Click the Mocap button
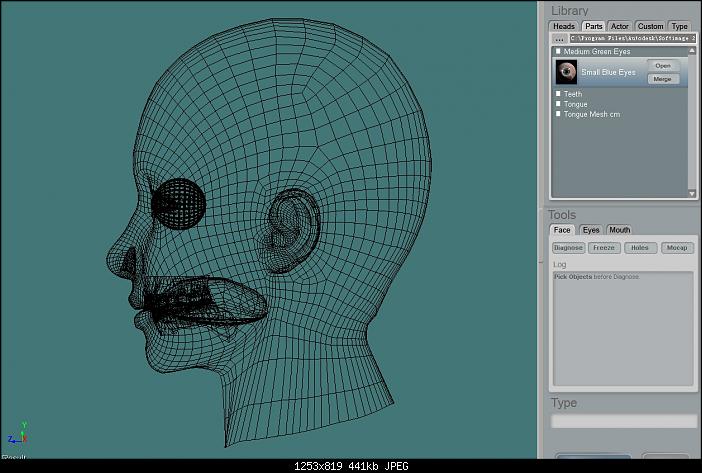 point(677,248)
